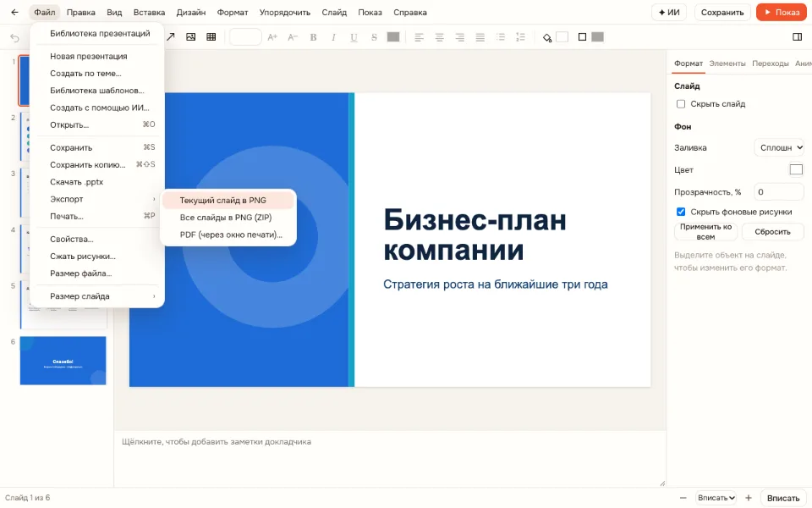This screenshot has height=508, width=812.
Task: Align text left
Action: (x=419, y=36)
